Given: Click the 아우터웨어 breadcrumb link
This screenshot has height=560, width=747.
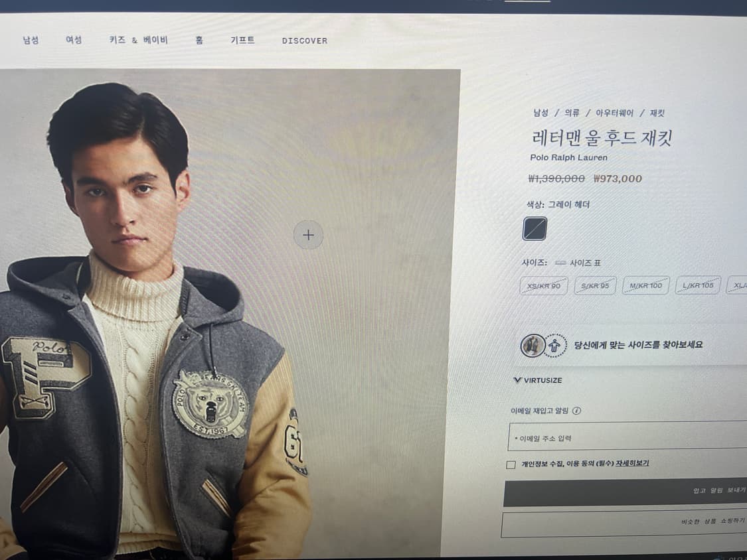Looking at the screenshot, I should point(615,113).
